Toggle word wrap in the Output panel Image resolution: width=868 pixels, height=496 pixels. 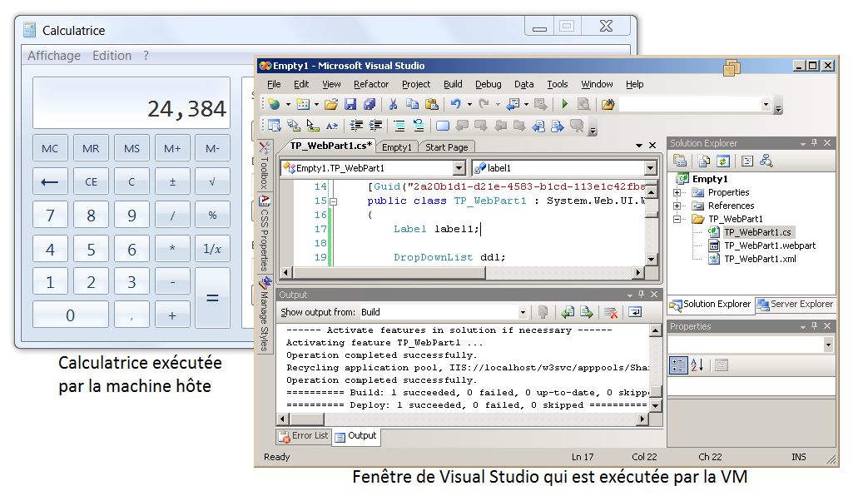pos(635,313)
